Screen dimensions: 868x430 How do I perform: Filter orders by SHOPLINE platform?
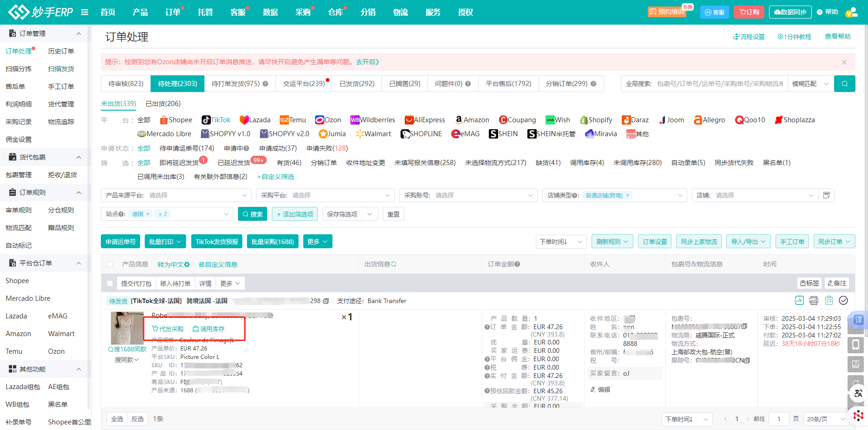[421, 134]
